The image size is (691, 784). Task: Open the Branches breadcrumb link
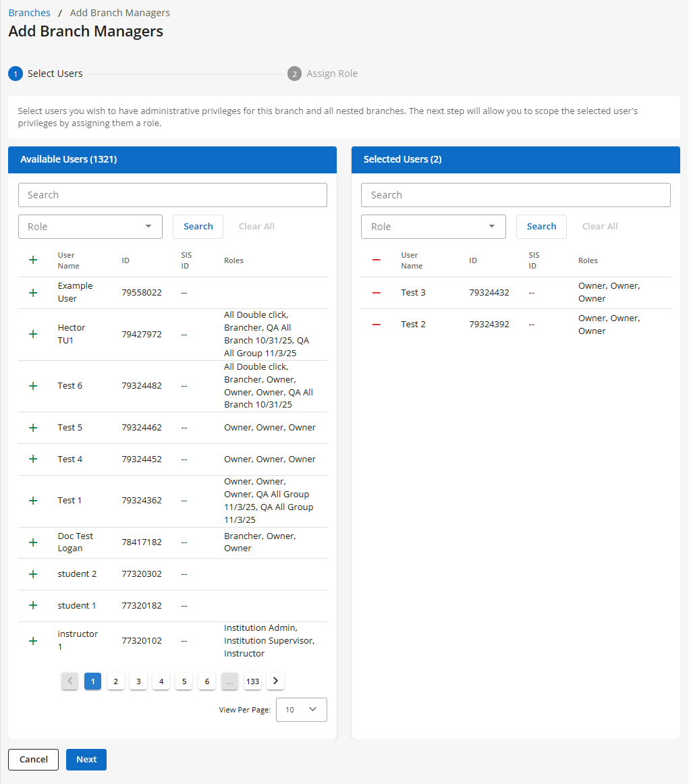pyautogui.click(x=29, y=13)
